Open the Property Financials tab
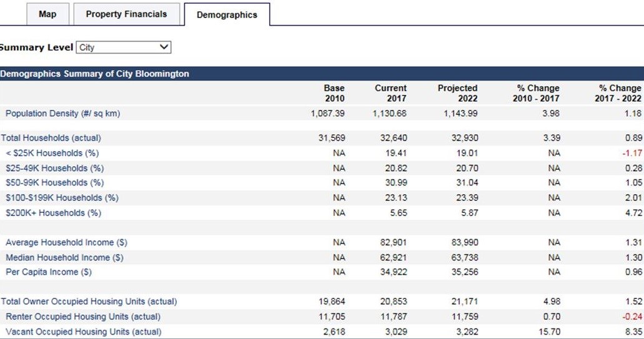The image size is (644, 339). click(x=126, y=14)
